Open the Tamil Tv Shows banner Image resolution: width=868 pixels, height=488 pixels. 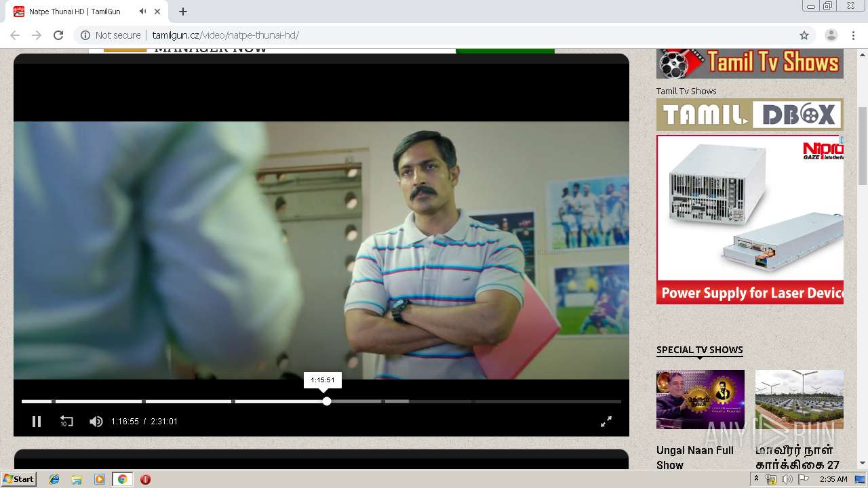coord(750,64)
